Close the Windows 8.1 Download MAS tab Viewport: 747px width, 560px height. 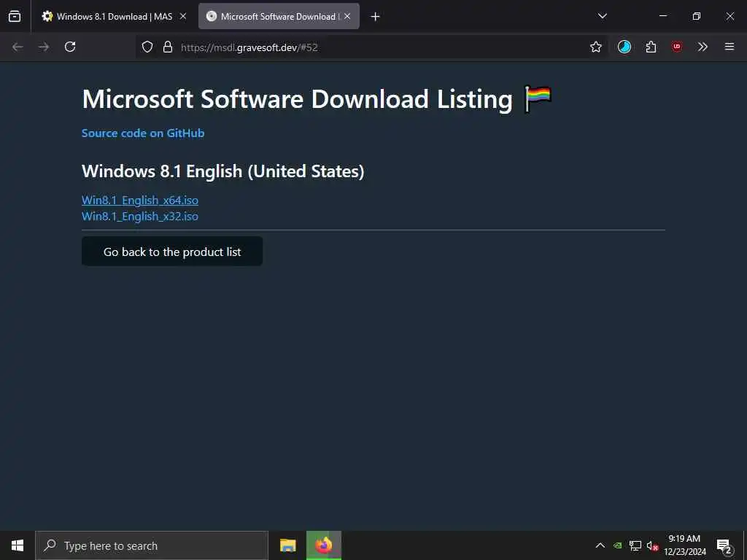point(183,16)
